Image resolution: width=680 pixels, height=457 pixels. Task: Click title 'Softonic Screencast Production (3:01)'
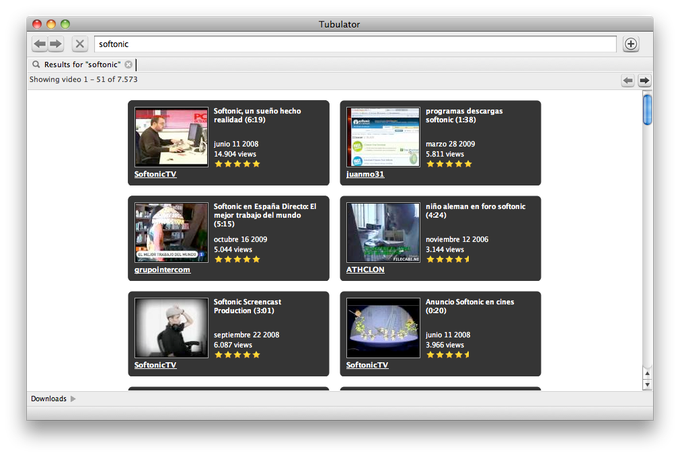[x=247, y=306]
